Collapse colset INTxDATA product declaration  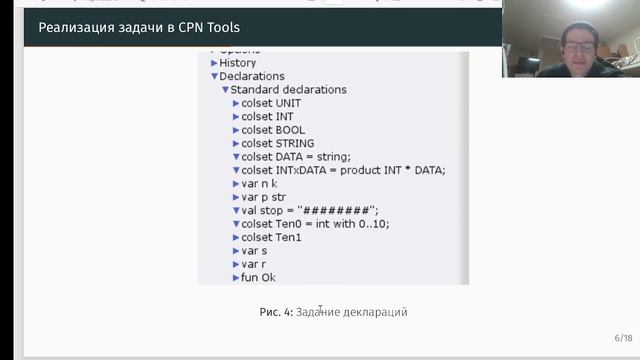[236, 170]
